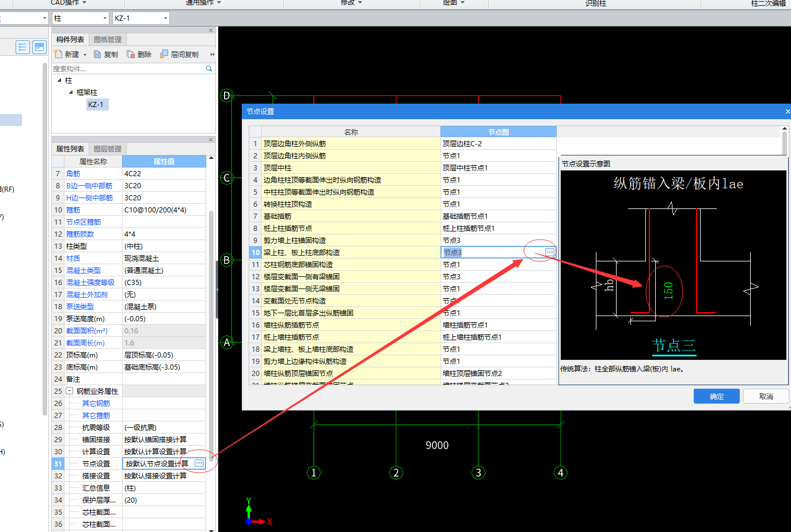Collapse the 柱 tree node
This screenshot has width=791, height=532.
(x=60, y=80)
